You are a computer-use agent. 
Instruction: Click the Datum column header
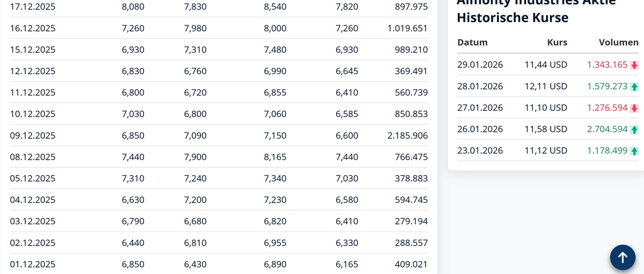[472, 42]
